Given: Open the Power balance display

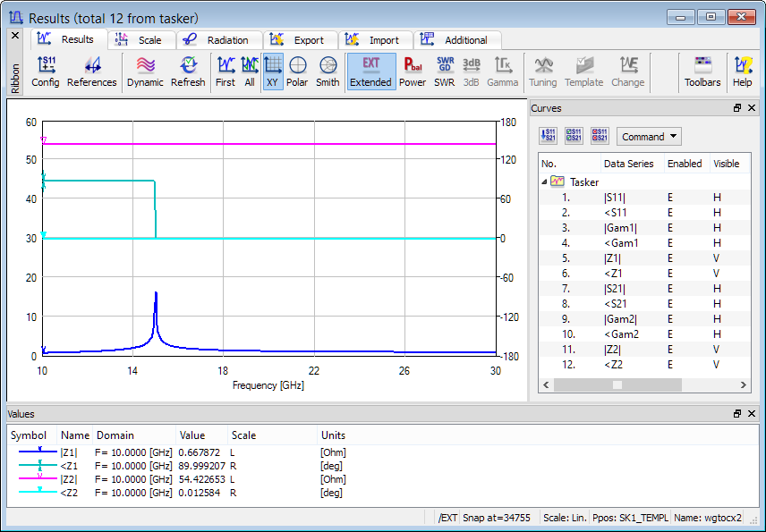Looking at the screenshot, I should 413,72.
